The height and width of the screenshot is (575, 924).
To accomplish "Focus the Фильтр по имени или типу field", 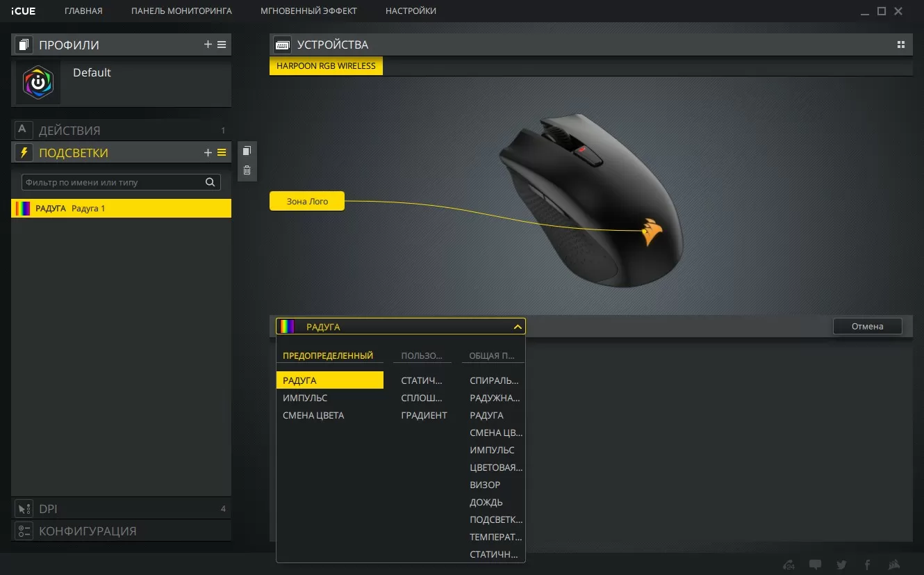I will tap(121, 182).
